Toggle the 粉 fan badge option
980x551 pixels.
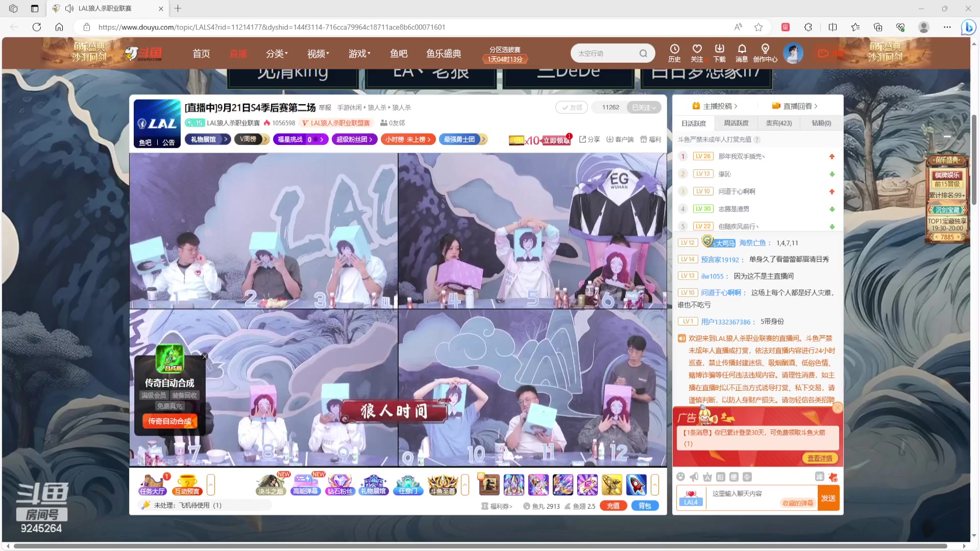(x=720, y=477)
